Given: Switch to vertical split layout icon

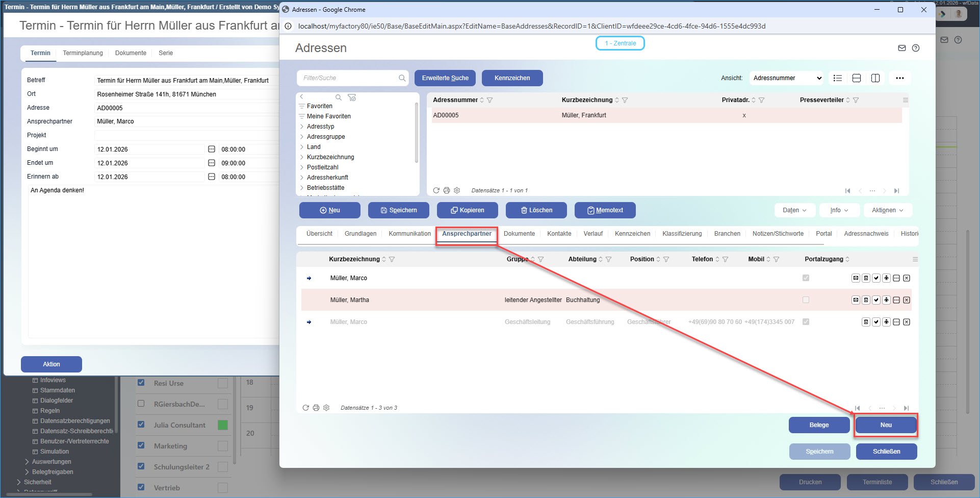Looking at the screenshot, I should 875,78.
